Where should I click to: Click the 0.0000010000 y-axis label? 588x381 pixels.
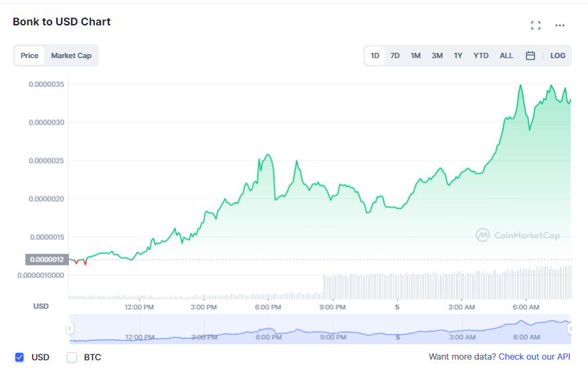tap(41, 275)
